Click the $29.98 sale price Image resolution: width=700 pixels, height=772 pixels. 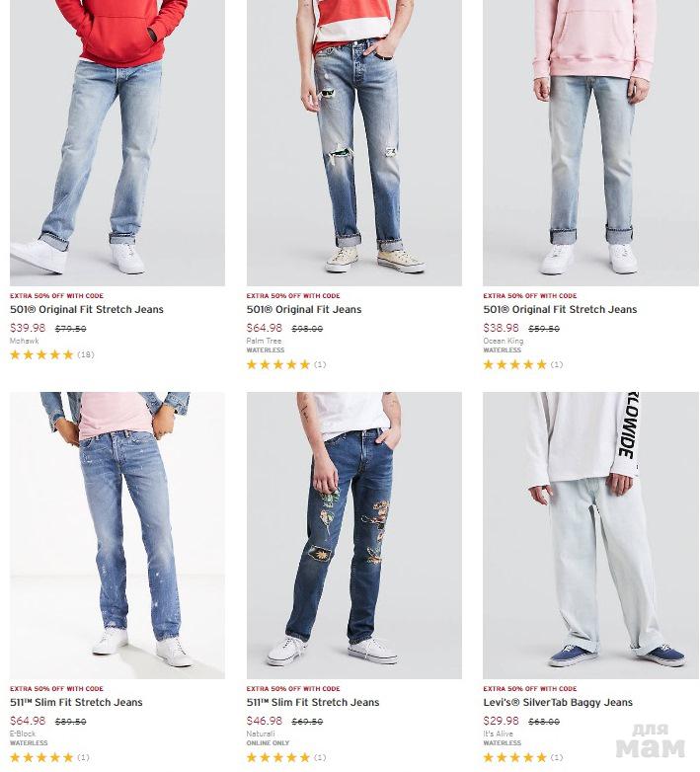pos(501,721)
